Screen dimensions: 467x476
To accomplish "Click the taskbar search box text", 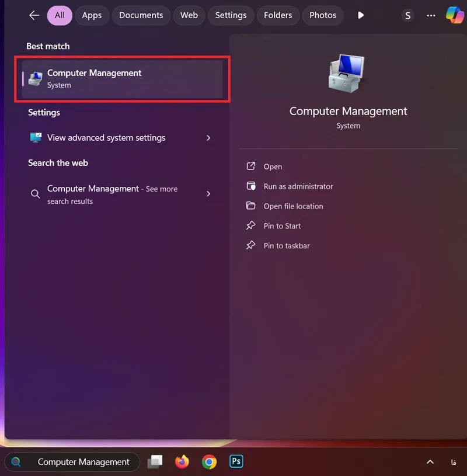I will (x=83, y=462).
